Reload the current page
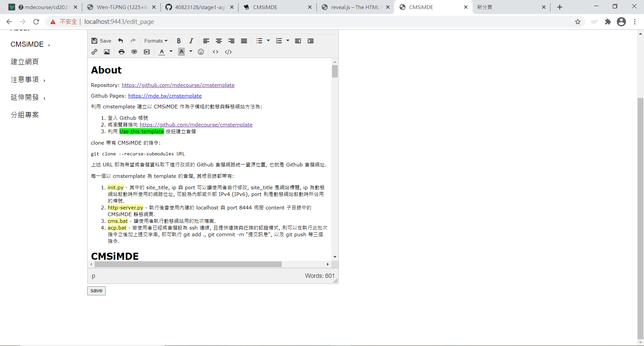This screenshot has height=346, width=644. tap(36, 22)
